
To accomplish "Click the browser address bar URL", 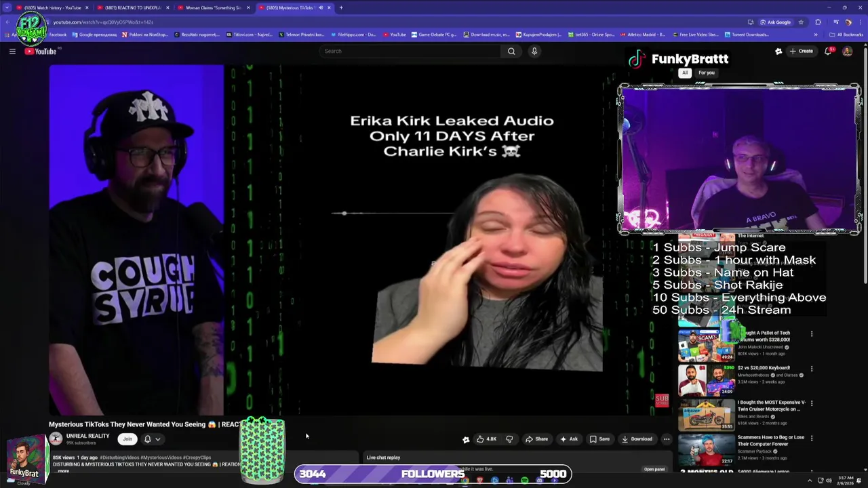I will tap(103, 22).
